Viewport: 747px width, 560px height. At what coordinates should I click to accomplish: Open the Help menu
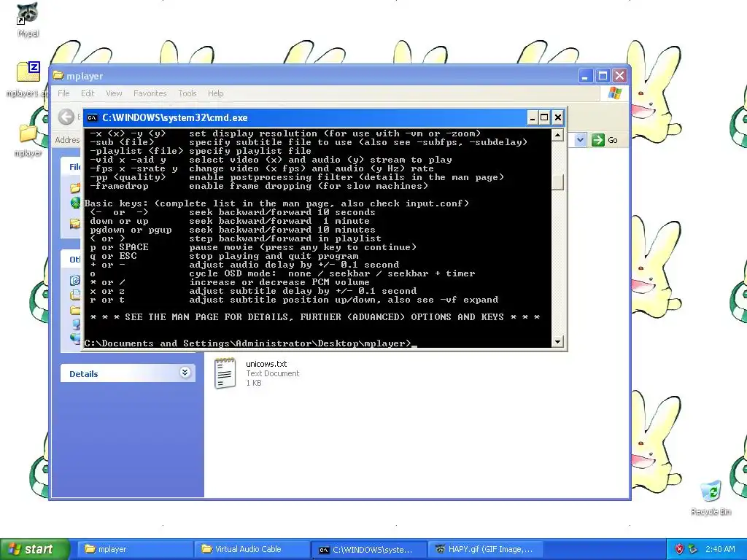click(x=215, y=93)
